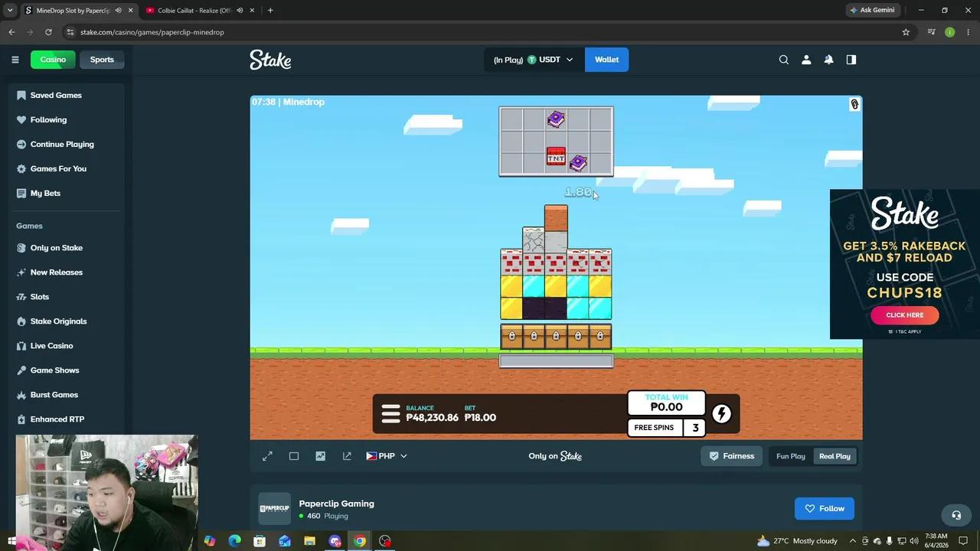Open Only on Stake games

pos(56,248)
